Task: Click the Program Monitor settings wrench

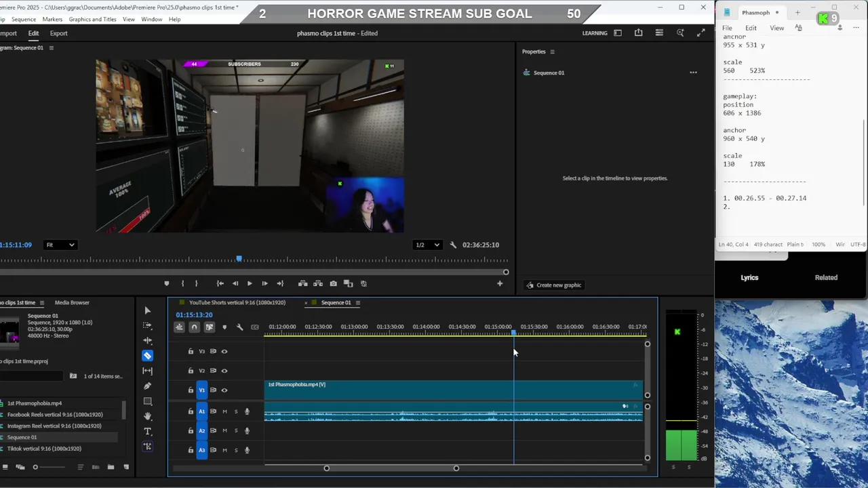Action: 453,245
